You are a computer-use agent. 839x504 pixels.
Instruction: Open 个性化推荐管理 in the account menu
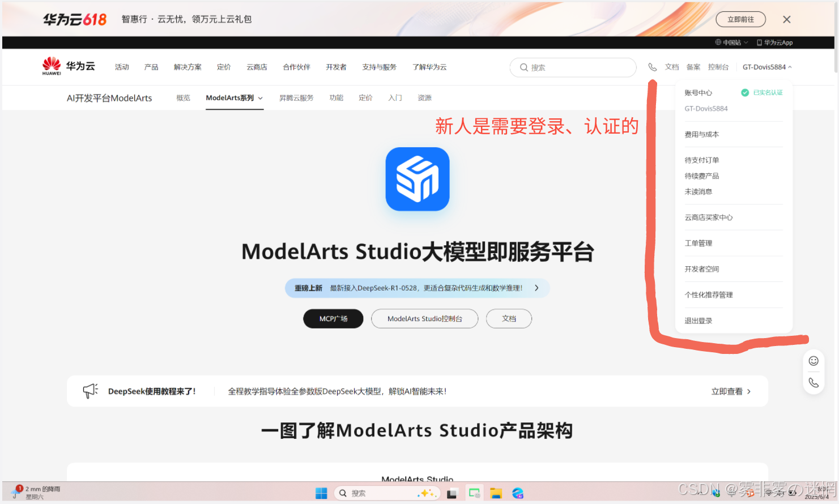tap(709, 295)
